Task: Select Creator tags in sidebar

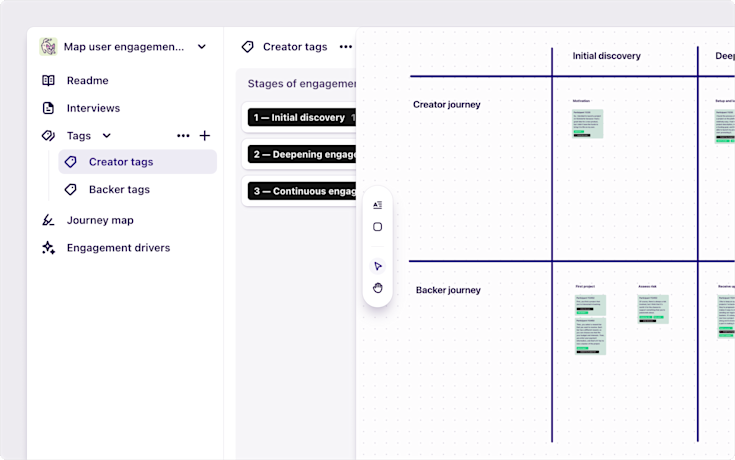Action: click(137, 162)
